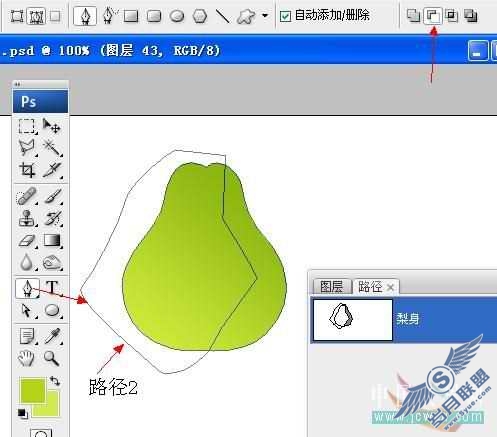Choose Paths mode in options bar
The height and width of the screenshot is (437, 497).
click(36, 16)
